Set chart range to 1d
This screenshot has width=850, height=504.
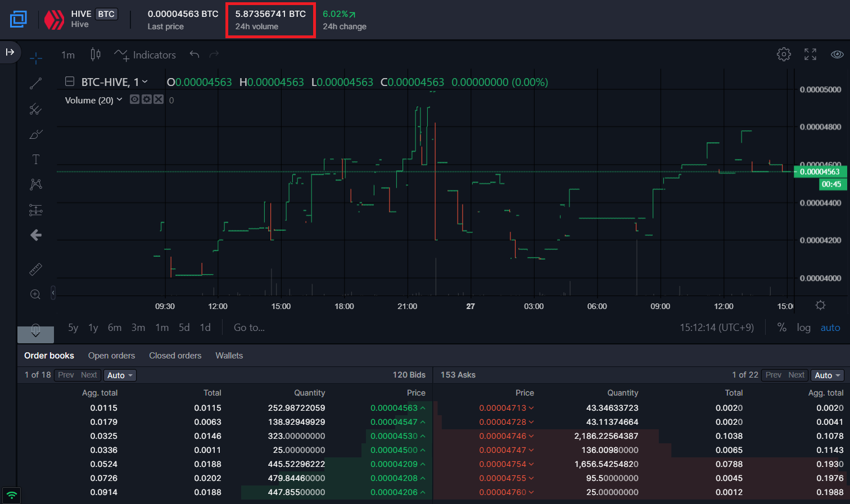click(206, 328)
